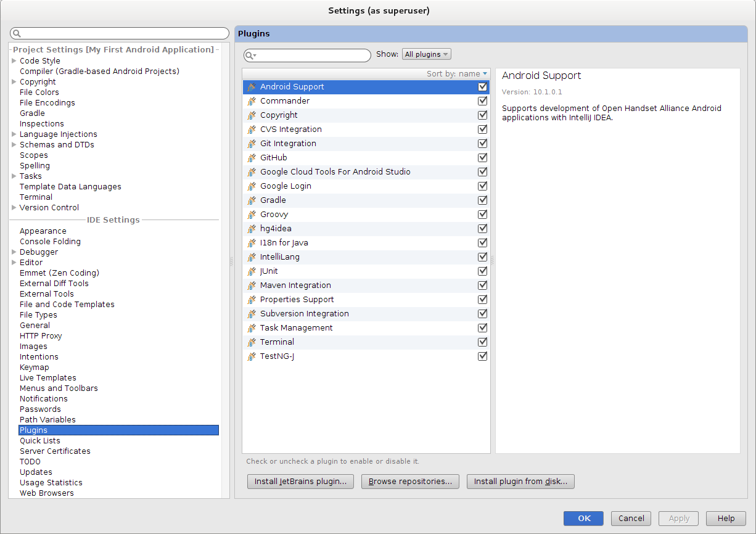Open the Keymap settings page

pyautogui.click(x=35, y=368)
